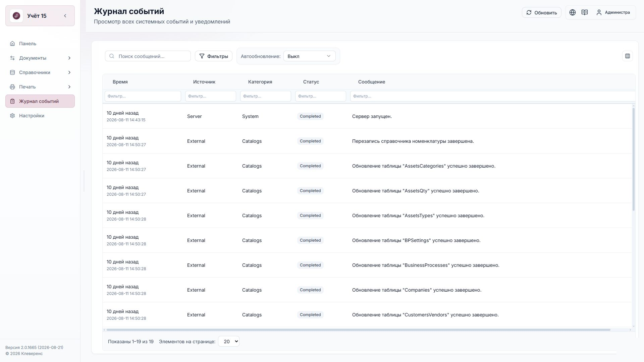Collapse the sidebar with the chevron arrow
Viewport: 644px width, 362px height.
pyautogui.click(x=65, y=16)
